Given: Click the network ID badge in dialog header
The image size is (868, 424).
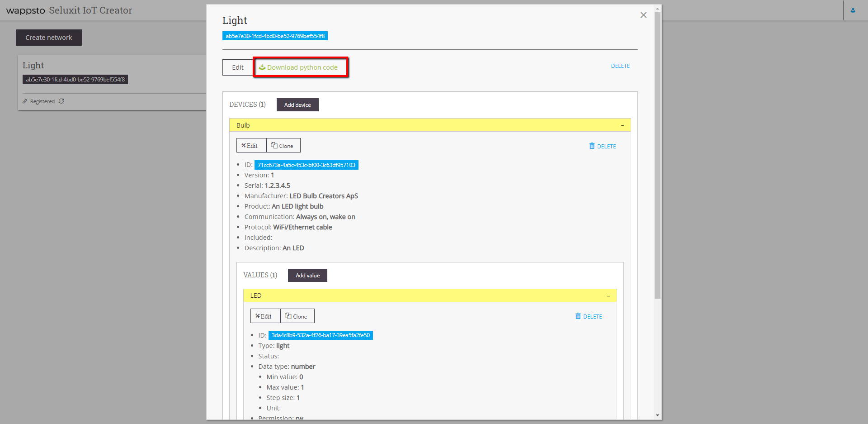Looking at the screenshot, I should [275, 36].
